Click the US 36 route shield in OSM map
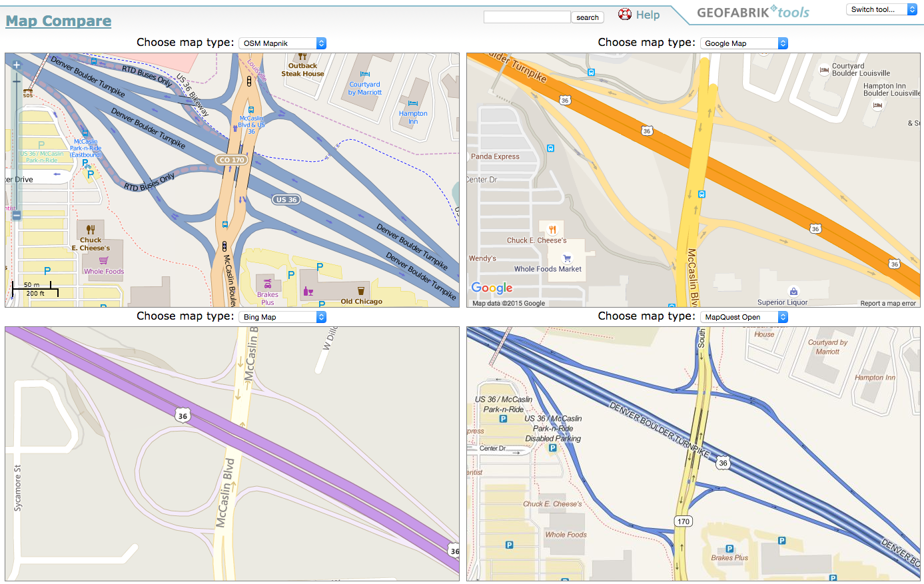The image size is (924, 584). point(286,200)
